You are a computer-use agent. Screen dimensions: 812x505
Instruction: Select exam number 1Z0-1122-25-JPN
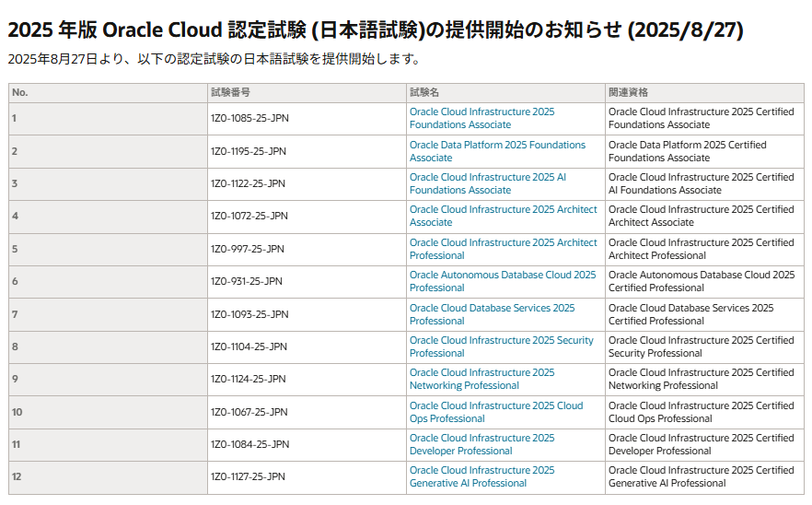(248, 183)
